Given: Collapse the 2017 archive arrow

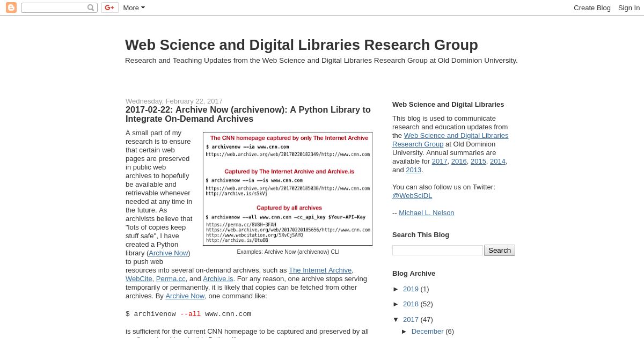Looking at the screenshot, I should [396, 320].
